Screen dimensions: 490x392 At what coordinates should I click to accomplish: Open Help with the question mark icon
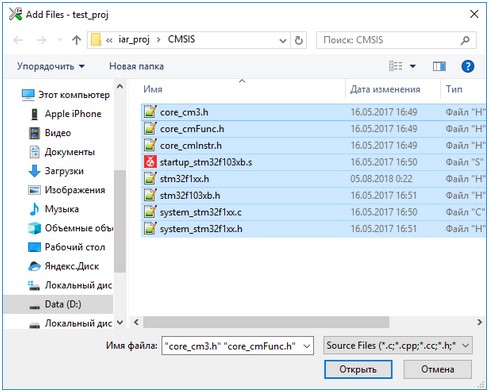click(468, 66)
